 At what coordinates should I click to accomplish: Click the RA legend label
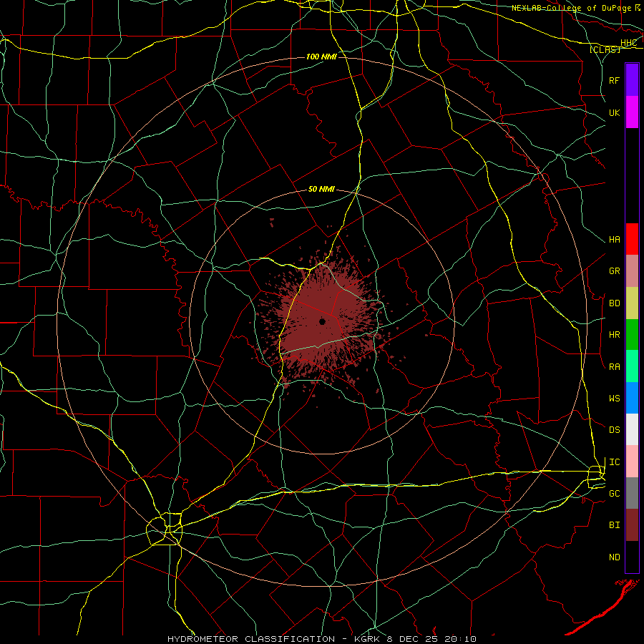tap(615, 367)
